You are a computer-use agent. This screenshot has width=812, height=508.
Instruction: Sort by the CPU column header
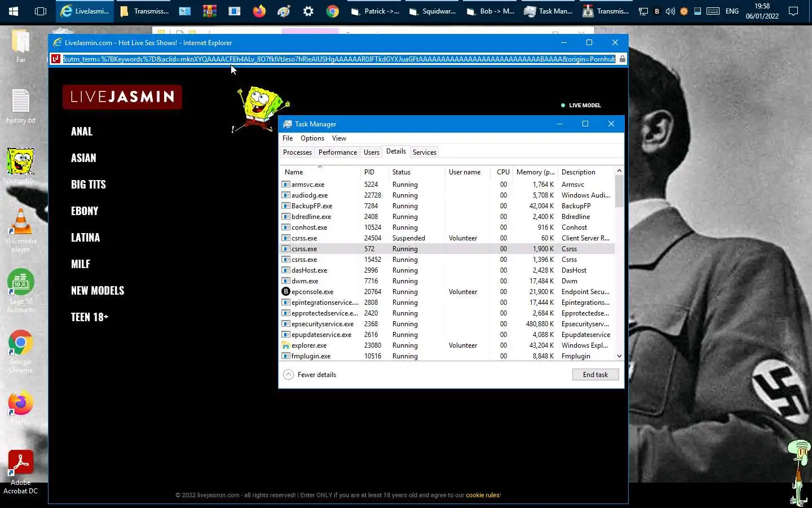click(502, 172)
